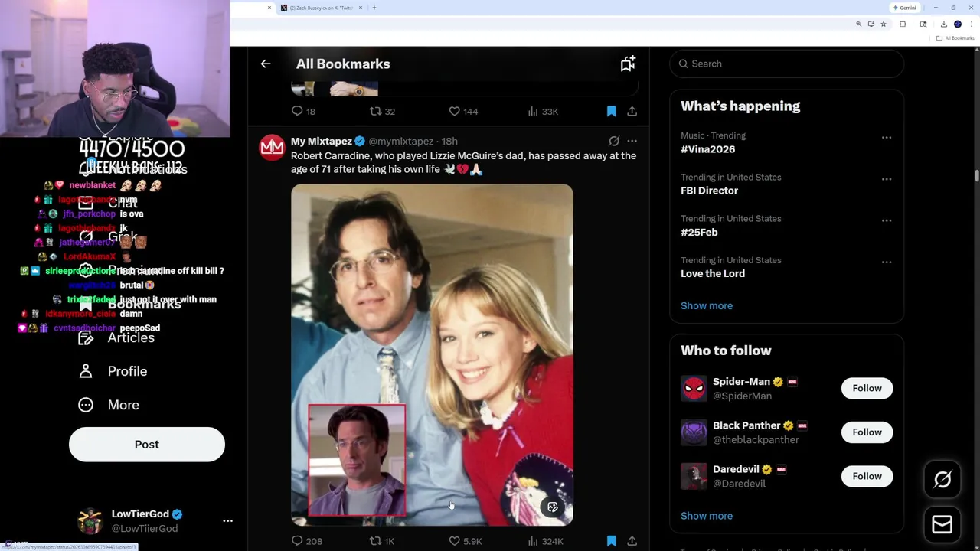Focus the Search field
The image size is (980, 551).
pyautogui.click(x=787, y=64)
